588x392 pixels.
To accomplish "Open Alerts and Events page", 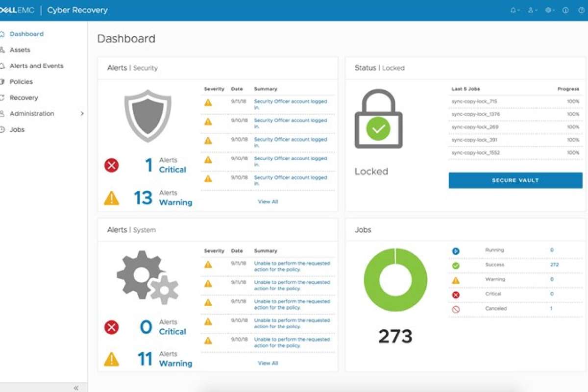I will coord(36,66).
